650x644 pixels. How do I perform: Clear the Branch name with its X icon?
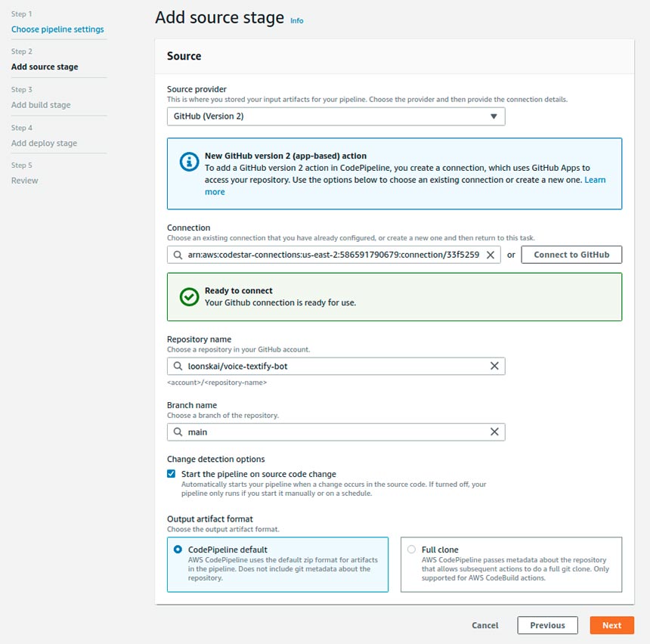[x=494, y=432]
